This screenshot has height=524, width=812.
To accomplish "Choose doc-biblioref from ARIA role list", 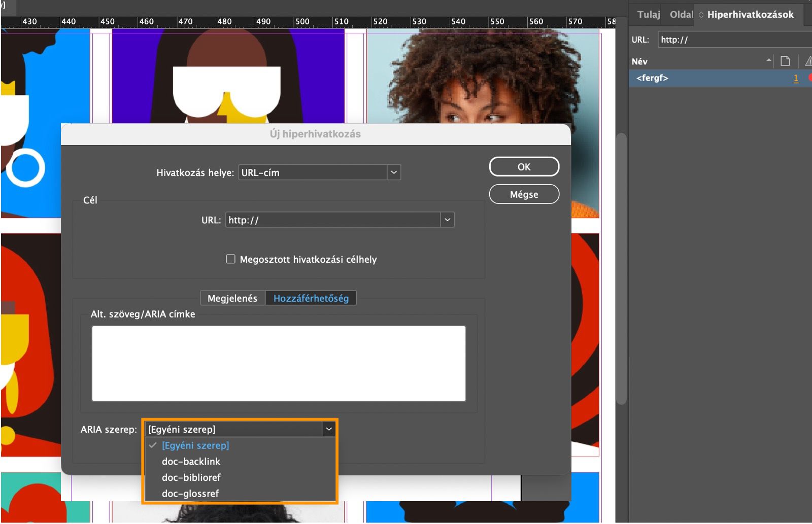I will [191, 477].
